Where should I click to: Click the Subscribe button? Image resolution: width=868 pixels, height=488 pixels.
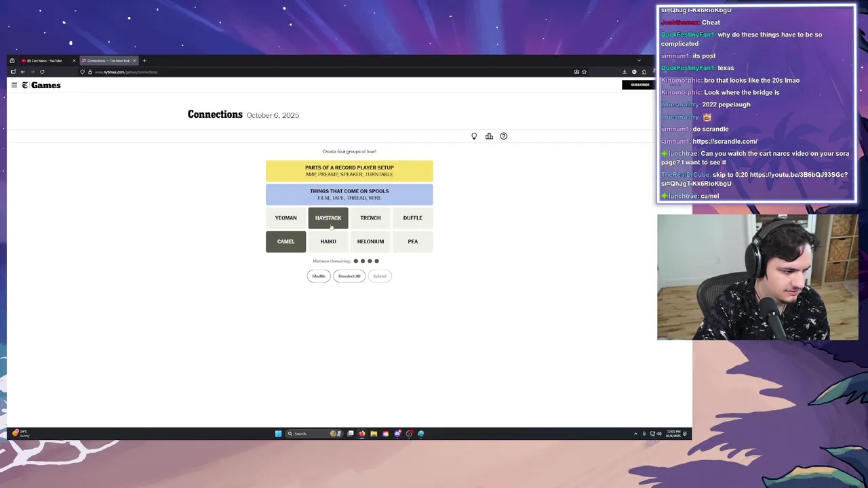click(x=639, y=85)
